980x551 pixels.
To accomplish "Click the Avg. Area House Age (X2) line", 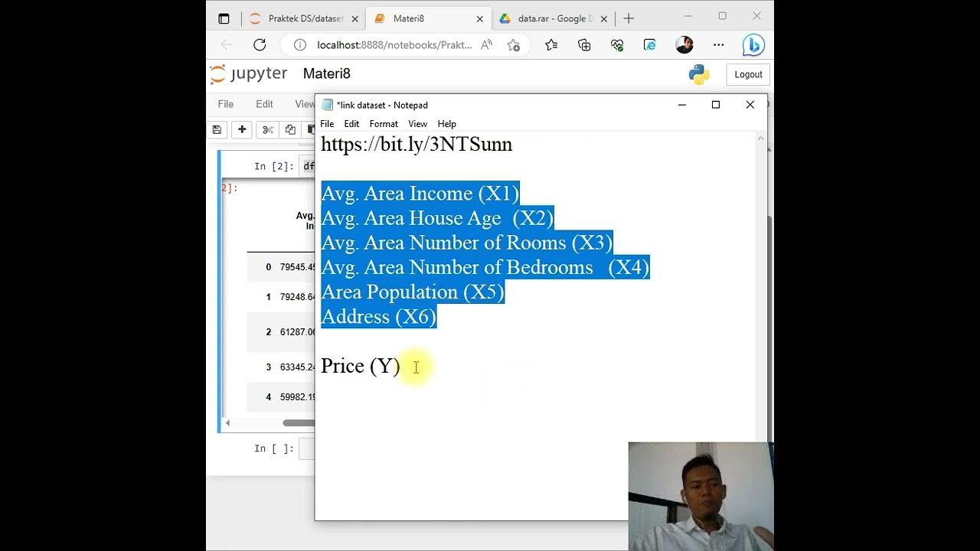I will (x=436, y=218).
